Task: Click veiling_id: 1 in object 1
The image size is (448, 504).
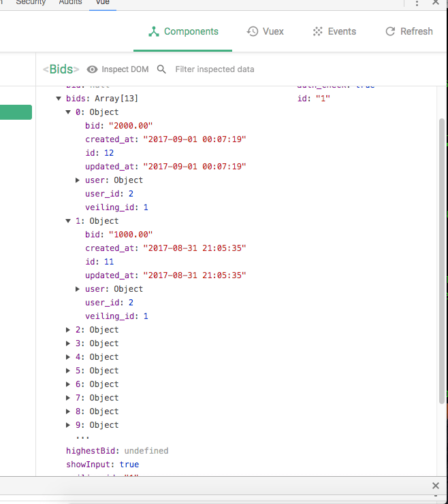Action: pos(116,316)
